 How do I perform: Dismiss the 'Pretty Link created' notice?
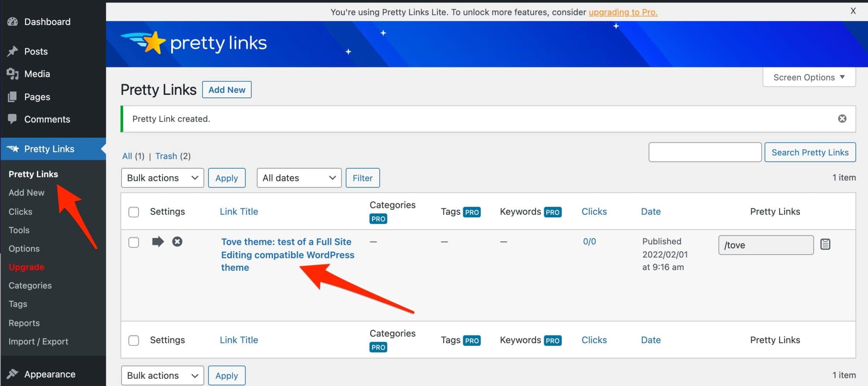(x=842, y=119)
